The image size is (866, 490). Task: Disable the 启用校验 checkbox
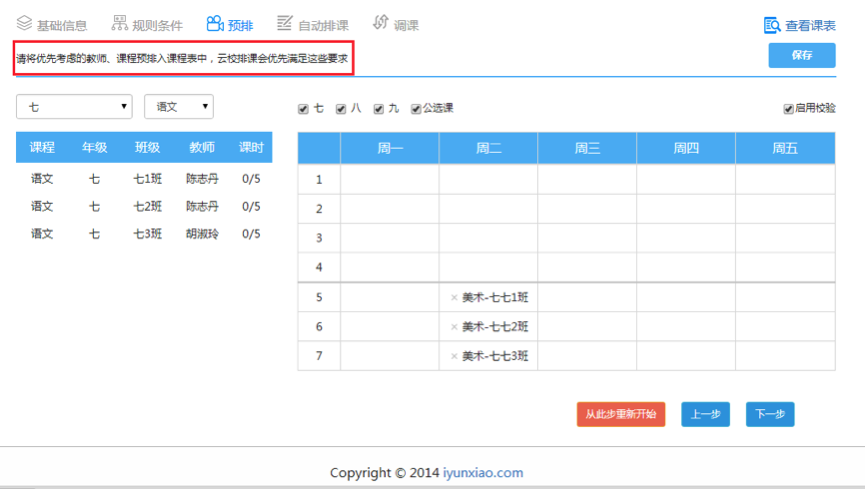click(x=788, y=109)
